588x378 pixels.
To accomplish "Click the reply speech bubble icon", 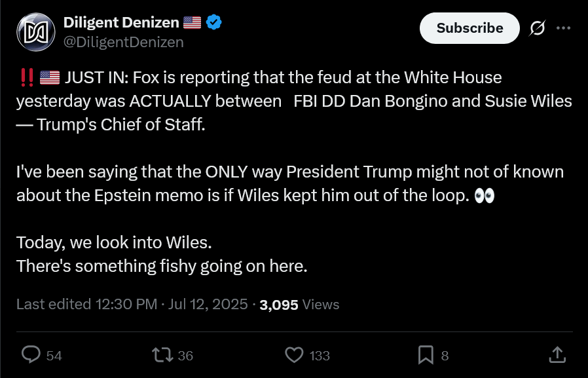I will 31,355.
